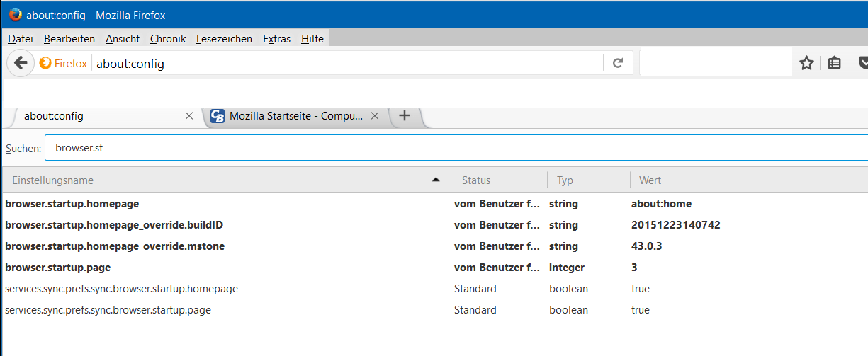This screenshot has height=356, width=868.
Task: Click Standard status of services.sync homepage row
Action: 475,289
